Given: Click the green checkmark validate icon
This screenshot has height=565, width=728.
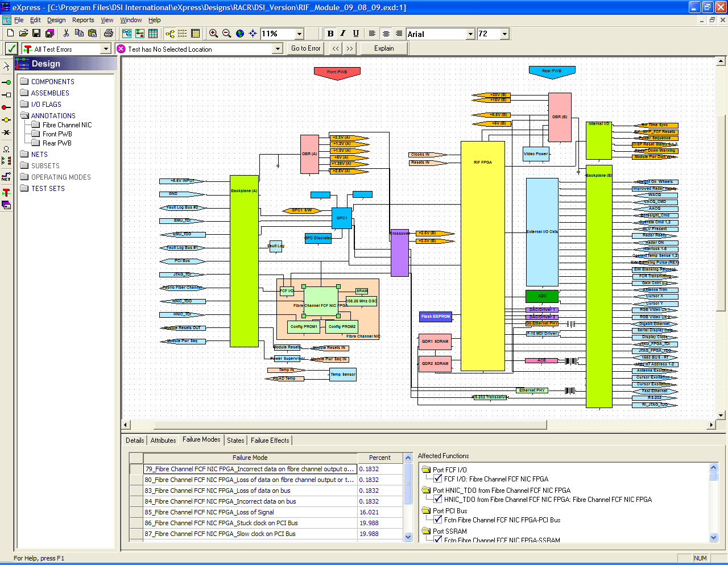Looking at the screenshot, I should [x=11, y=49].
